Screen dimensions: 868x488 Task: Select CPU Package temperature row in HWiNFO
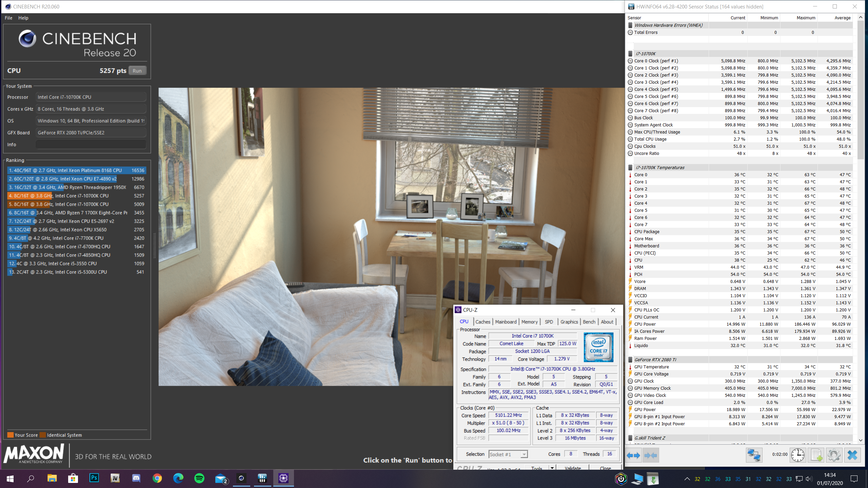point(739,232)
